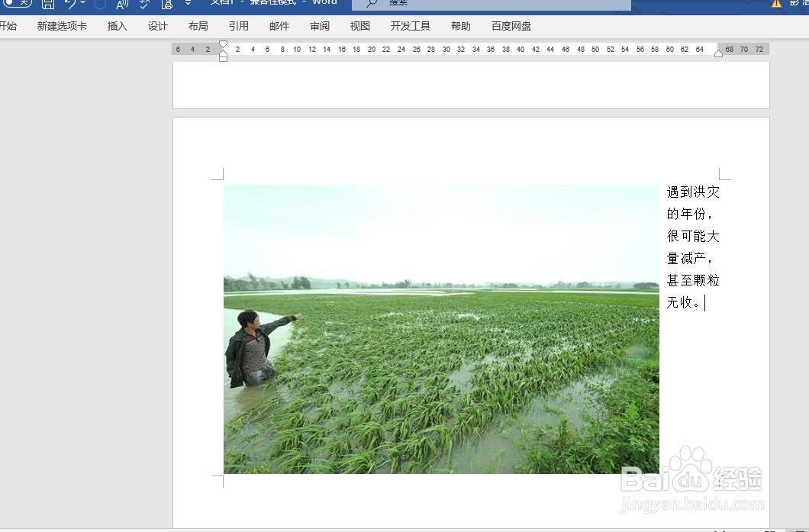
Task: Click in the text 遇到洪灾
Action: [693, 192]
